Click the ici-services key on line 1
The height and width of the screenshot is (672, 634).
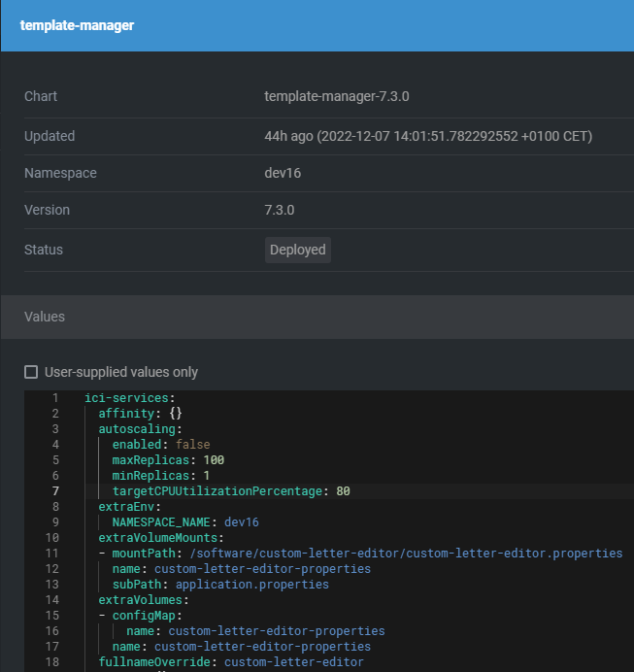[126, 398]
